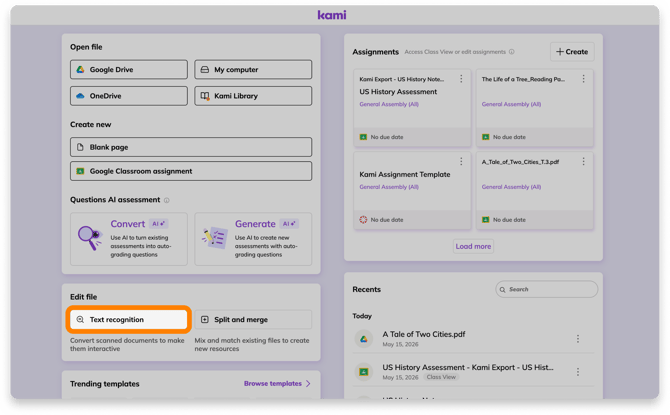Image resolution: width=670 pixels, height=415 pixels.
Task: Click the Blank page document icon
Action: click(80, 147)
